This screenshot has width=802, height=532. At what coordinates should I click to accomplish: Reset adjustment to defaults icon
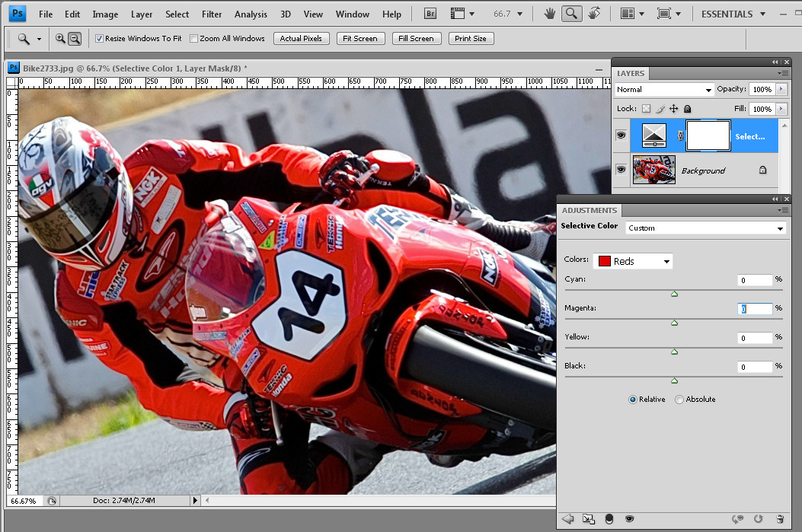point(758,519)
